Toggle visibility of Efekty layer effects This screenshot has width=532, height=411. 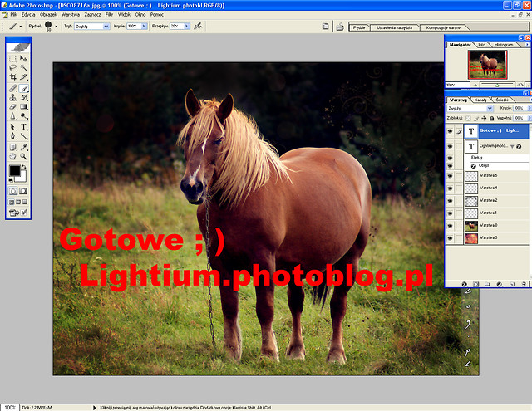(x=450, y=158)
